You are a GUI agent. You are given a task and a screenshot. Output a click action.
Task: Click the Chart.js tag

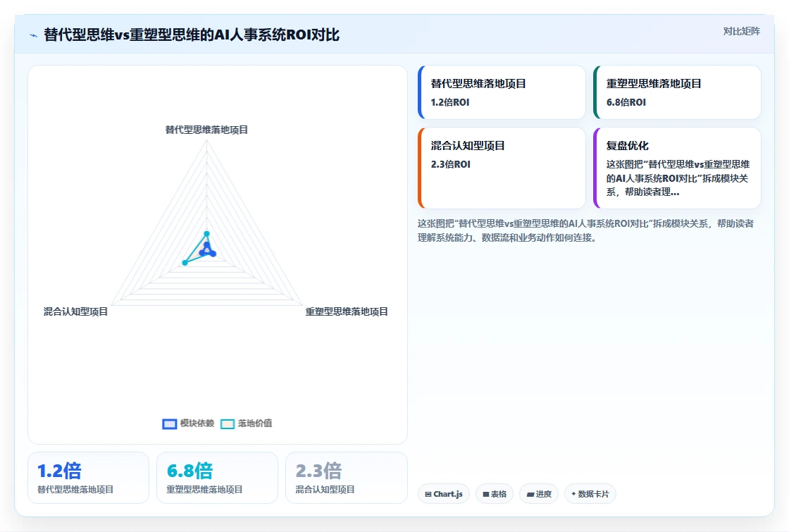[444, 494]
